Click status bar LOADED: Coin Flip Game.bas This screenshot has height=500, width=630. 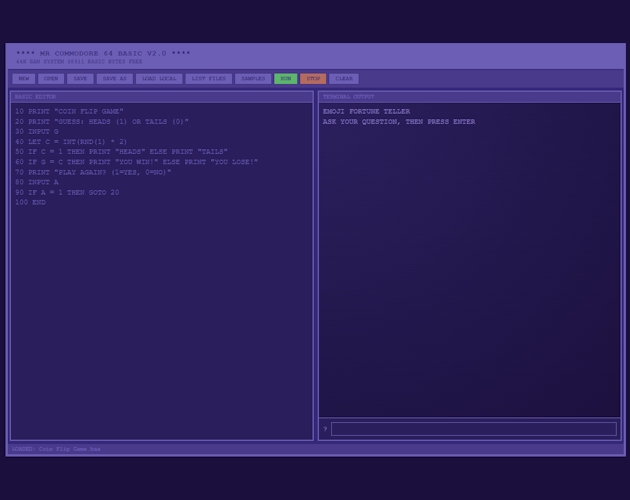click(56, 449)
